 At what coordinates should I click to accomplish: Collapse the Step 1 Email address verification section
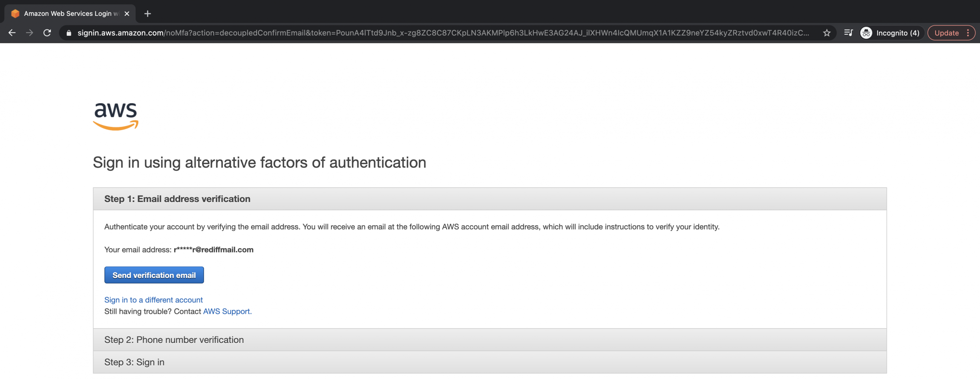coord(177,199)
